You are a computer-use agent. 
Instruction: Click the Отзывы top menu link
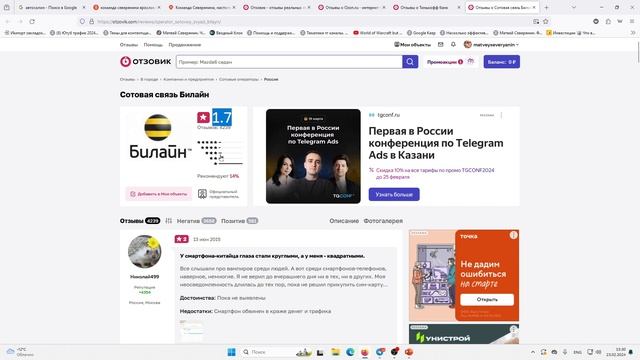tap(129, 44)
